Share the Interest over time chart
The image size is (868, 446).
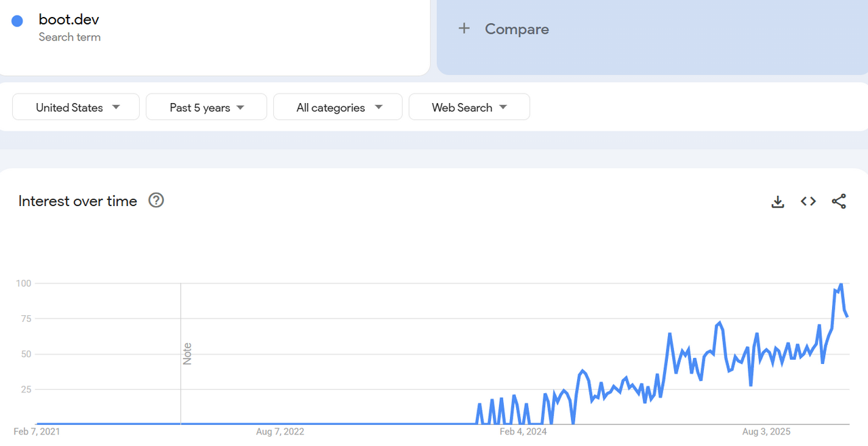839,201
